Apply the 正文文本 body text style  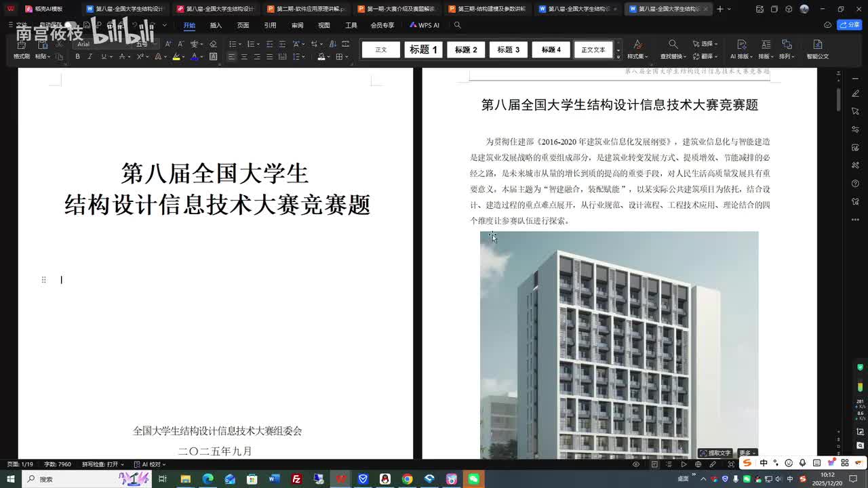pos(593,49)
